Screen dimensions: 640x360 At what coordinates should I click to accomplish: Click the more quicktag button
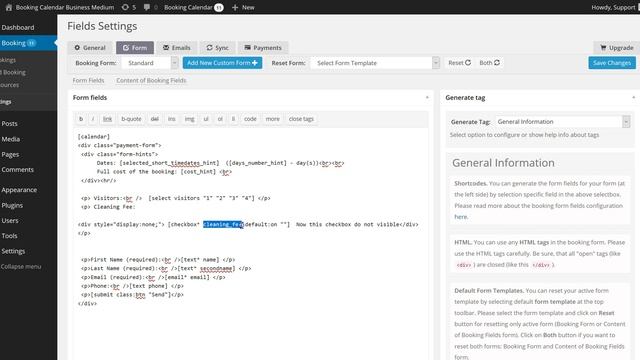[273, 119]
